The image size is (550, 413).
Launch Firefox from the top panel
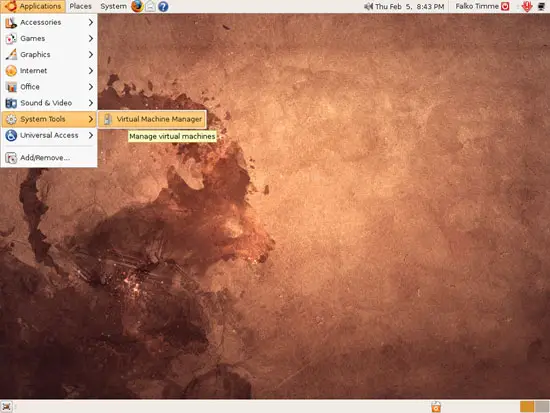[138, 6]
